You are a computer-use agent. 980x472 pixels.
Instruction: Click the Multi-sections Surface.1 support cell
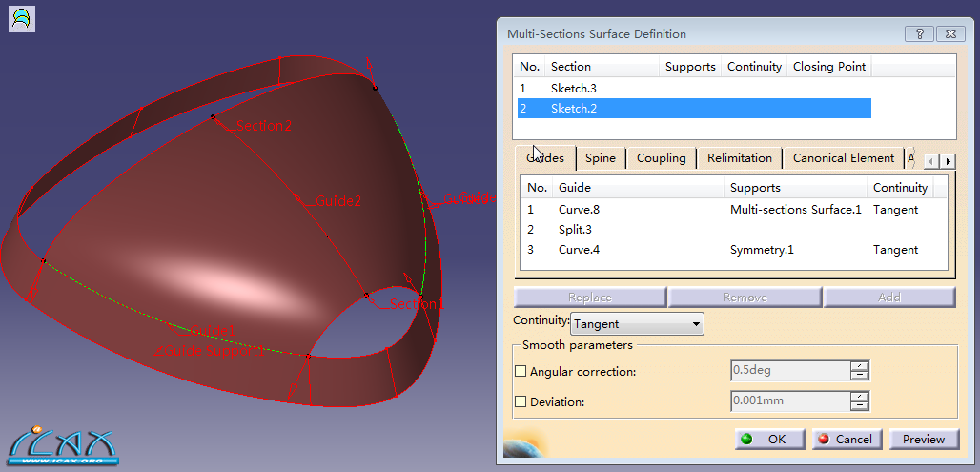click(796, 210)
